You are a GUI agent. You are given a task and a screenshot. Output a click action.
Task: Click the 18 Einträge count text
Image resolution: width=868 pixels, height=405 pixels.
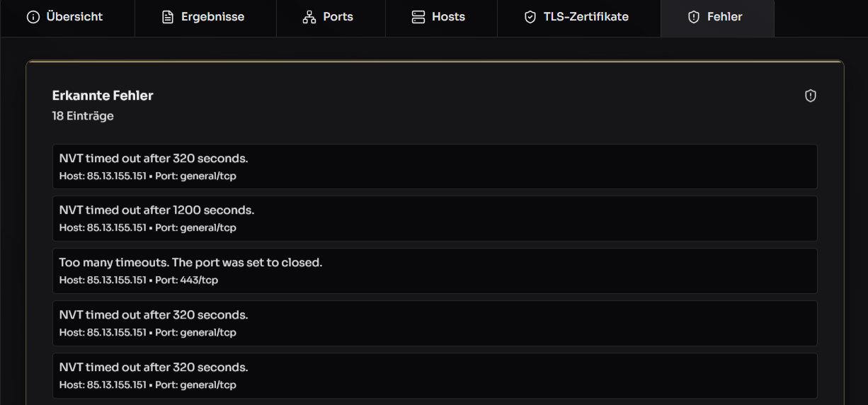click(x=83, y=116)
